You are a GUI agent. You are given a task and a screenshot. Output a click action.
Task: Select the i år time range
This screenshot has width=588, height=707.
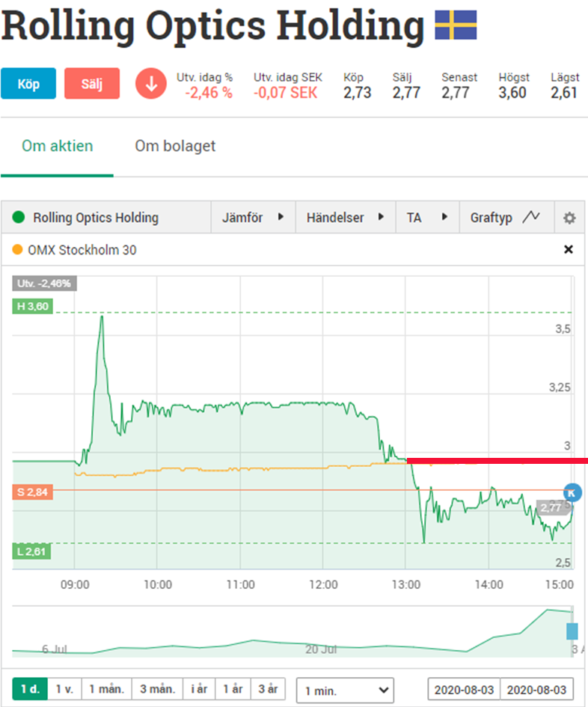199,689
